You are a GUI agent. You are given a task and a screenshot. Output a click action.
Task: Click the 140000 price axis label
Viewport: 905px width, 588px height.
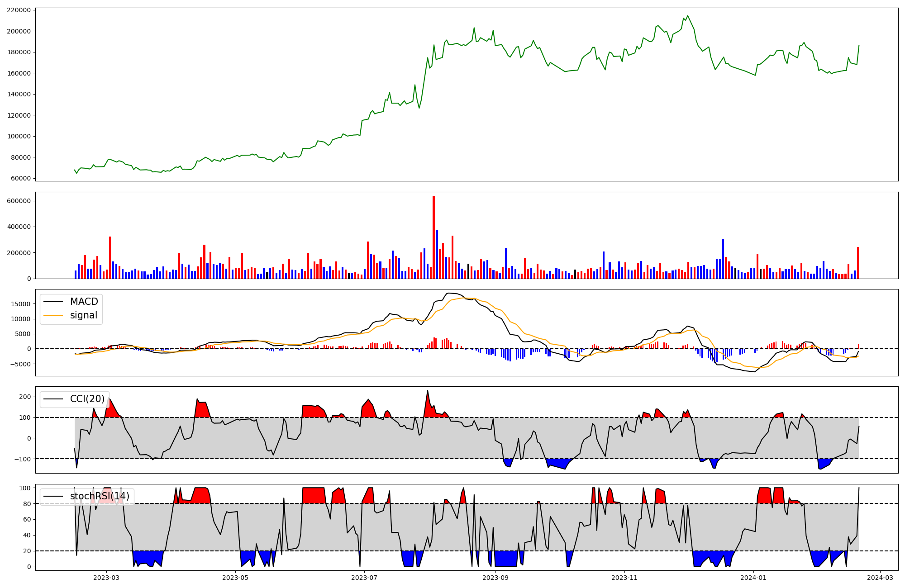pos(19,94)
